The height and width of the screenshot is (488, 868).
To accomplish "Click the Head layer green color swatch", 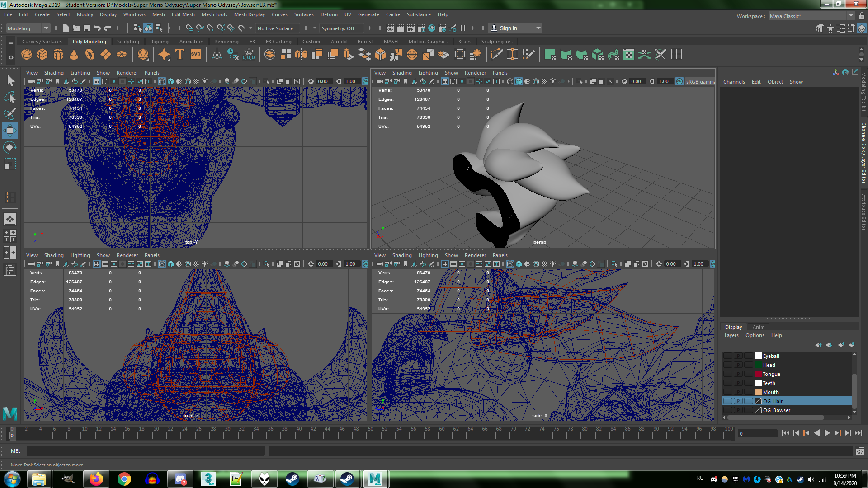I will click(758, 365).
